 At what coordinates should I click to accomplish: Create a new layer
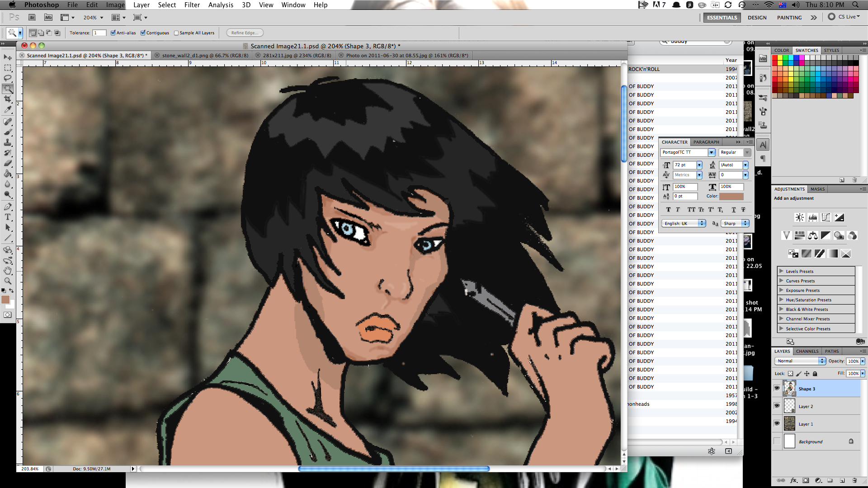842,480
